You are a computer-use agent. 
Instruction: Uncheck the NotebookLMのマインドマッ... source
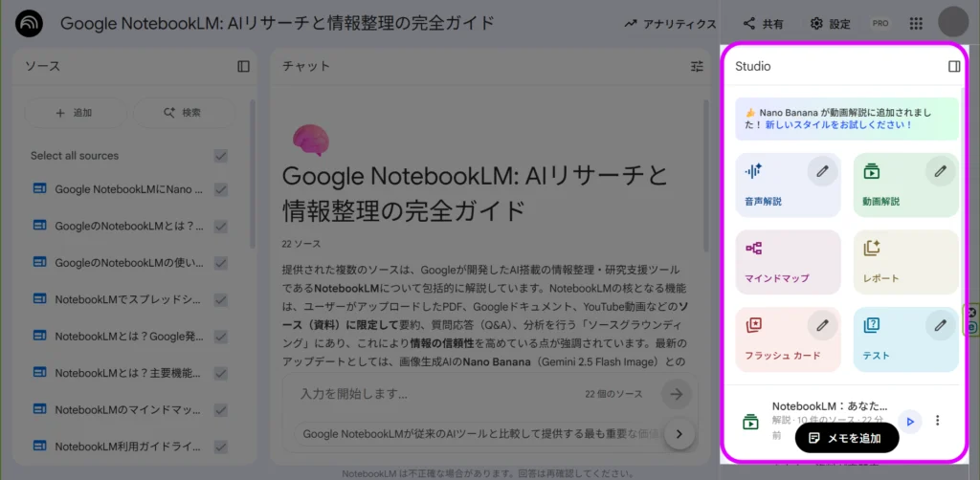pyautogui.click(x=221, y=410)
